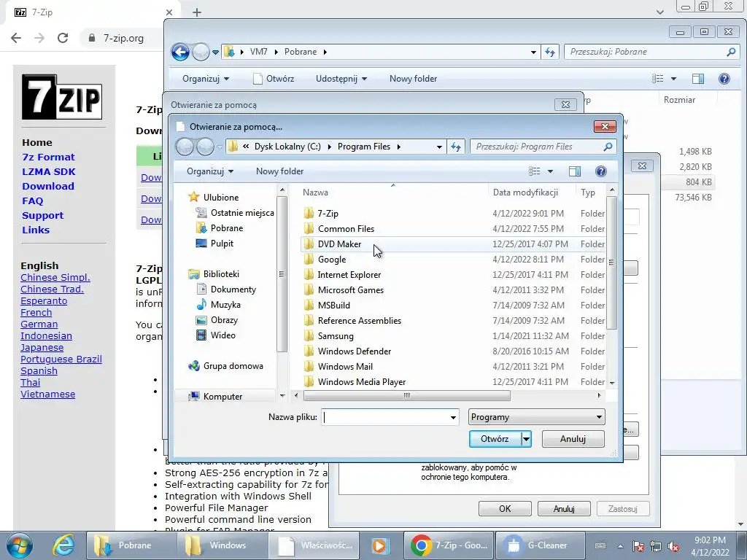This screenshot has width=747, height=560.
Task: Go back in the Pobrane explorer window
Action: click(x=181, y=52)
